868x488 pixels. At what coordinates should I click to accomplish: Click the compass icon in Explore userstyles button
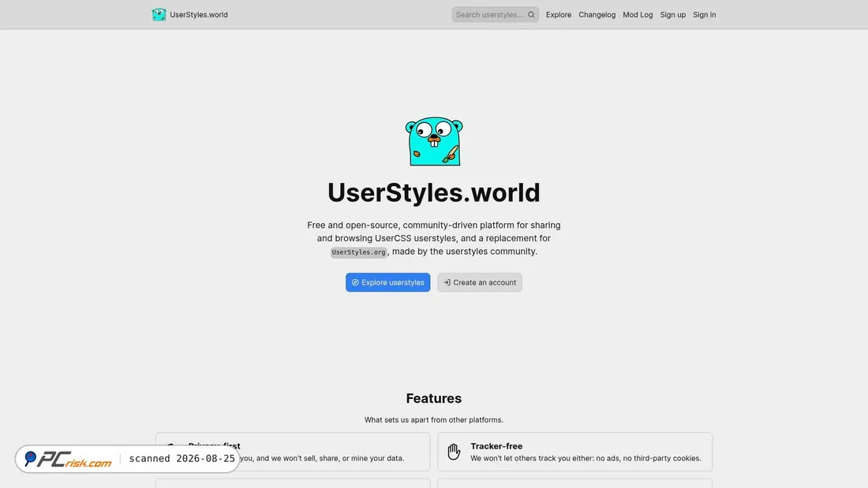[355, 282]
